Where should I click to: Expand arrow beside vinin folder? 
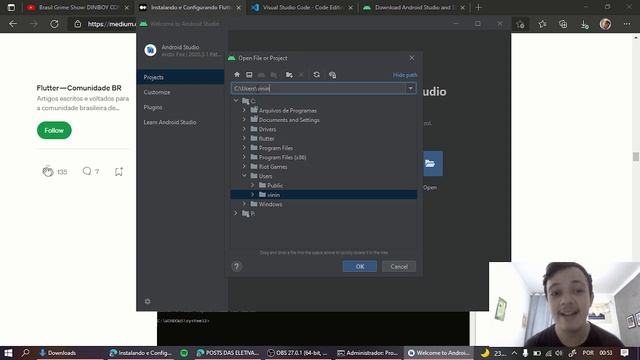tap(253, 195)
